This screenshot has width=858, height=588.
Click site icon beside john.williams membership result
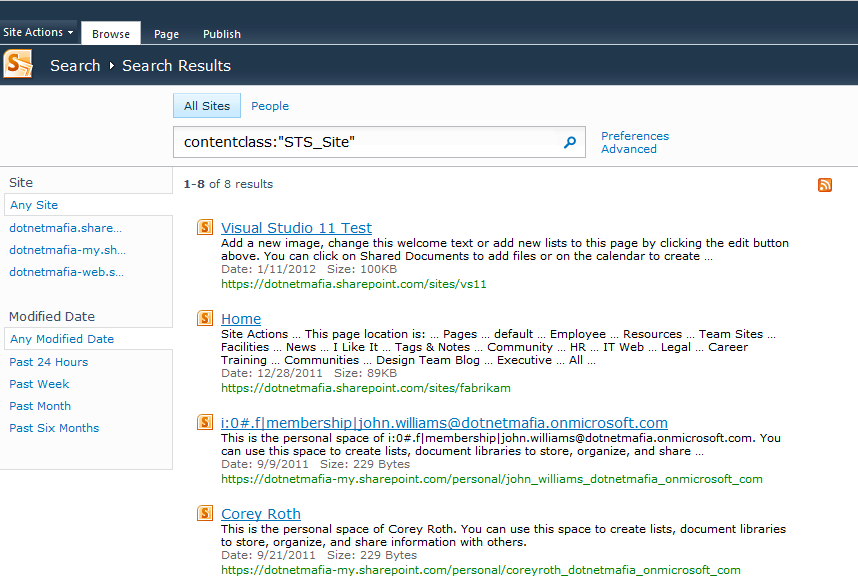click(205, 422)
